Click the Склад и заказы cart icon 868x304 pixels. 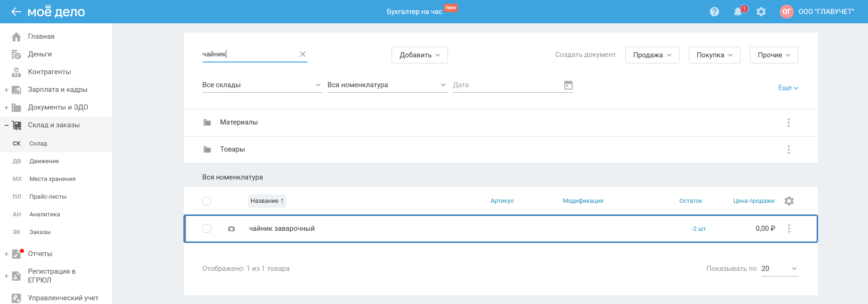point(16,125)
